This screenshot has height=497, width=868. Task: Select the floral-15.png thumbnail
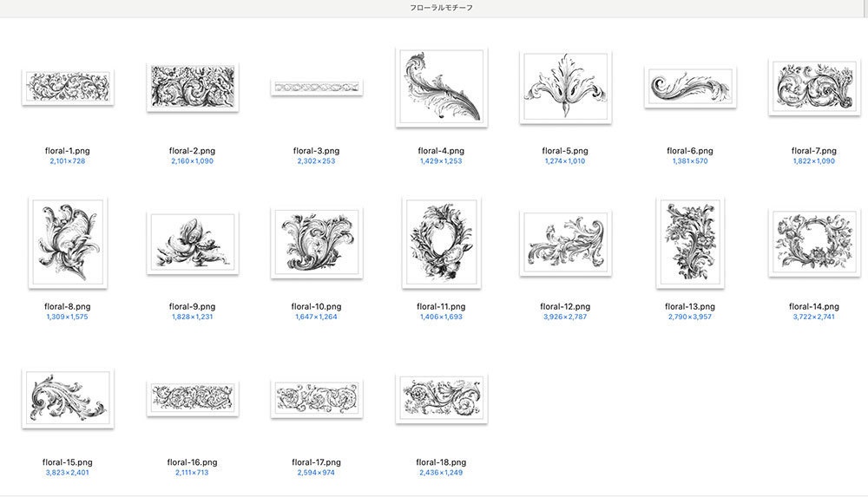click(x=68, y=398)
